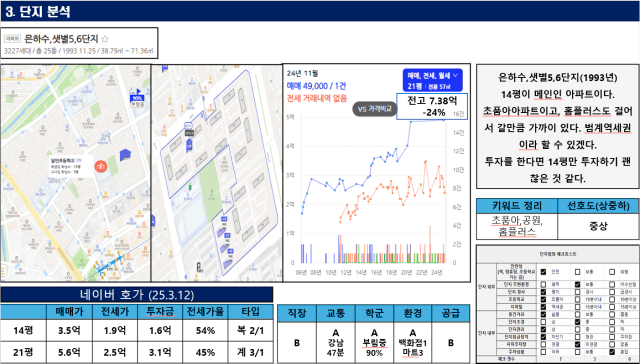Click the 선호도(상중하) header
This screenshot has height=364, width=640.
coord(598,206)
